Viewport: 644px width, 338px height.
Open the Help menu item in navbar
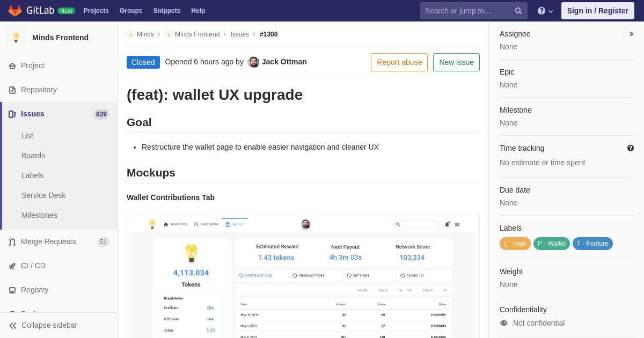(x=198, y=11)
